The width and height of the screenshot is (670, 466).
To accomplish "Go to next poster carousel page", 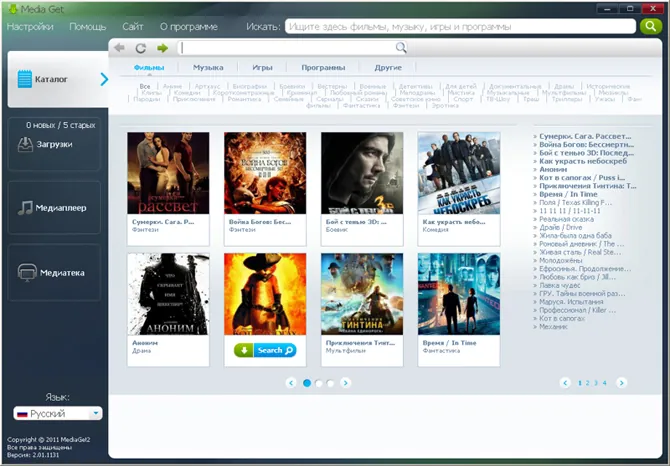I will (x=345, y=383).
